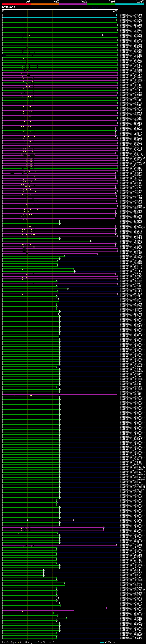Click the UniRef100_Q9CAV6 label
Viewport: 146px width, 644px height.
[131, 223]
